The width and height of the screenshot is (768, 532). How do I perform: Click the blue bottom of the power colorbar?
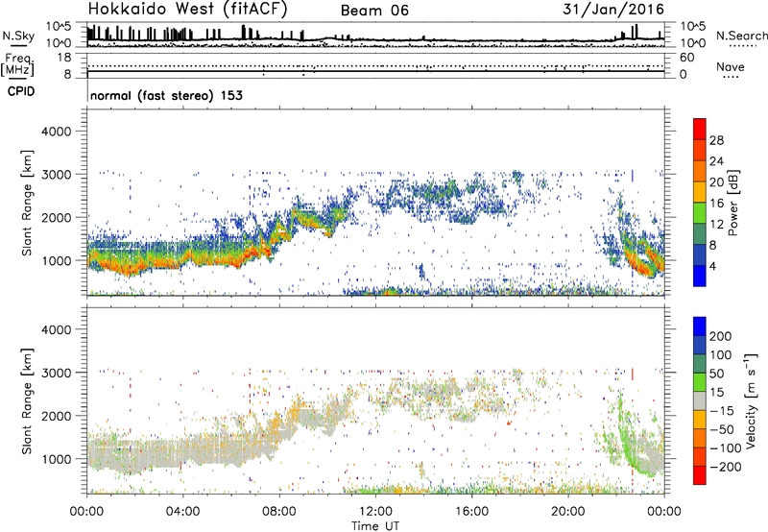tap(700, 278)
